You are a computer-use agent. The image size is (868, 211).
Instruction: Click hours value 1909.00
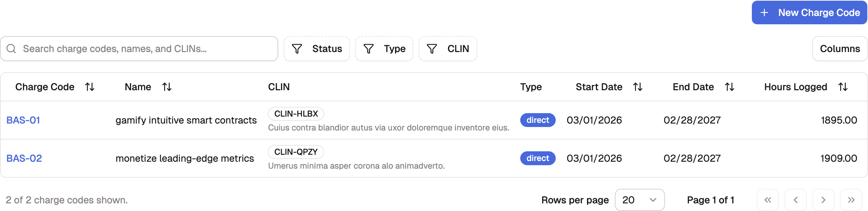pos(839,158)
